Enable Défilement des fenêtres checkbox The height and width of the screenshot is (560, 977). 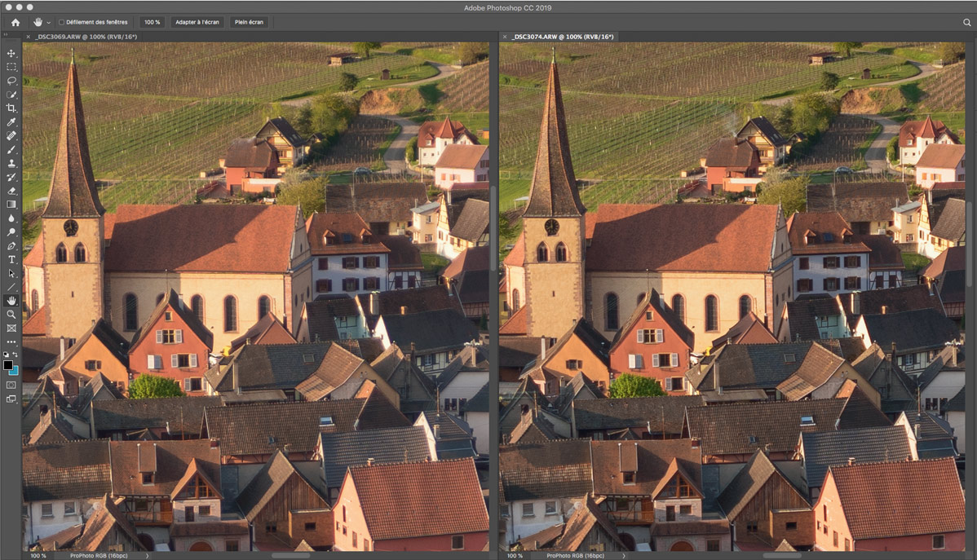pyautogui.click(x=61, y=22)
